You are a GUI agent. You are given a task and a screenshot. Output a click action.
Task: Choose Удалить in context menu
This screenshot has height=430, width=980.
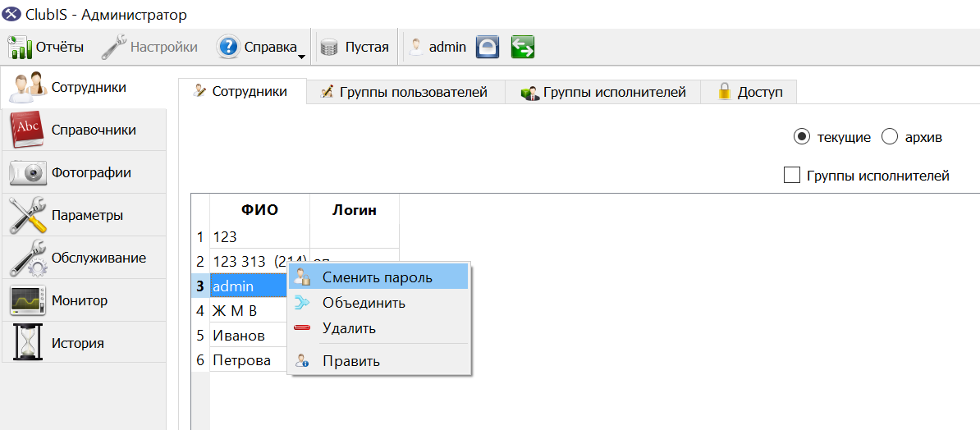378,327
